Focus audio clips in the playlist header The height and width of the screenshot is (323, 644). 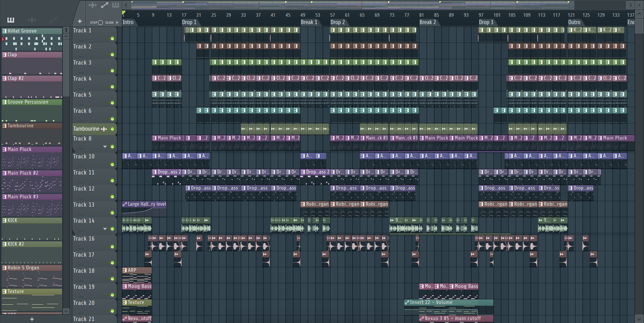click(92, 5)
